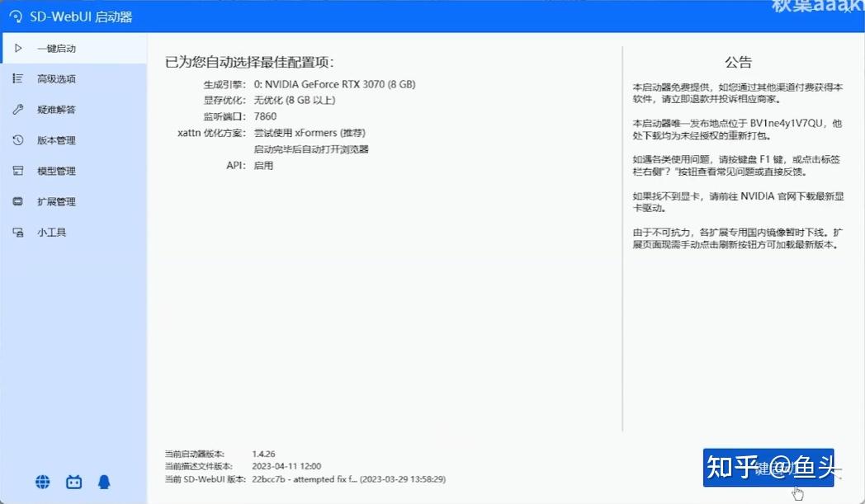Open the 高级选项 page
Screen dimensions: 865x504
click(73, 79)
